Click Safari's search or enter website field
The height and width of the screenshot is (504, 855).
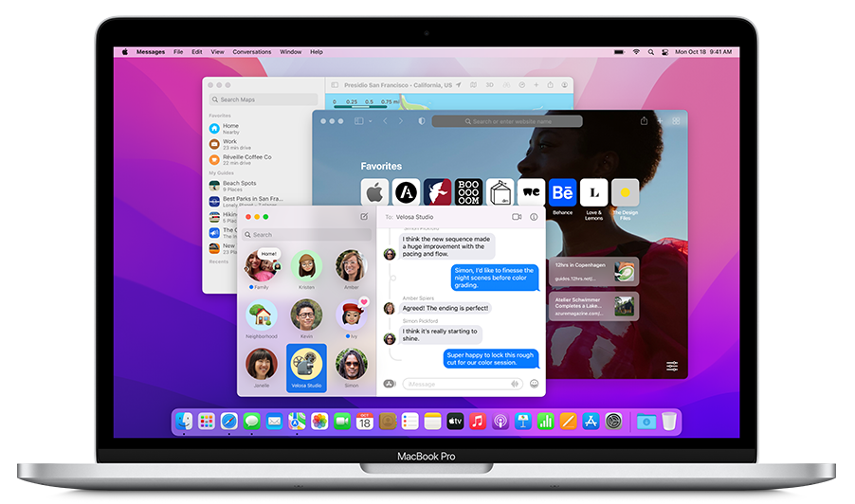coord(507,121)
